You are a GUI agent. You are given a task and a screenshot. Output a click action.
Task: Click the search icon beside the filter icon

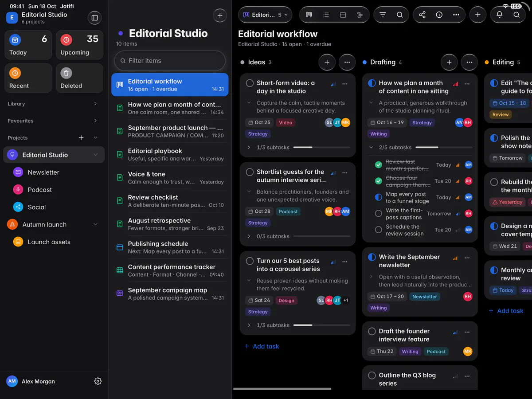click(x=400, y=15)
